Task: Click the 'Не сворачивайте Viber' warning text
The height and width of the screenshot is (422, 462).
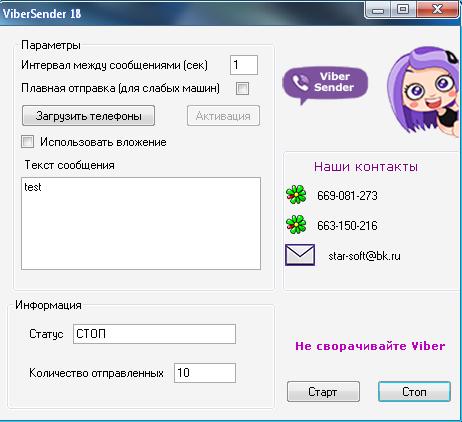Action: click(370, 346)
